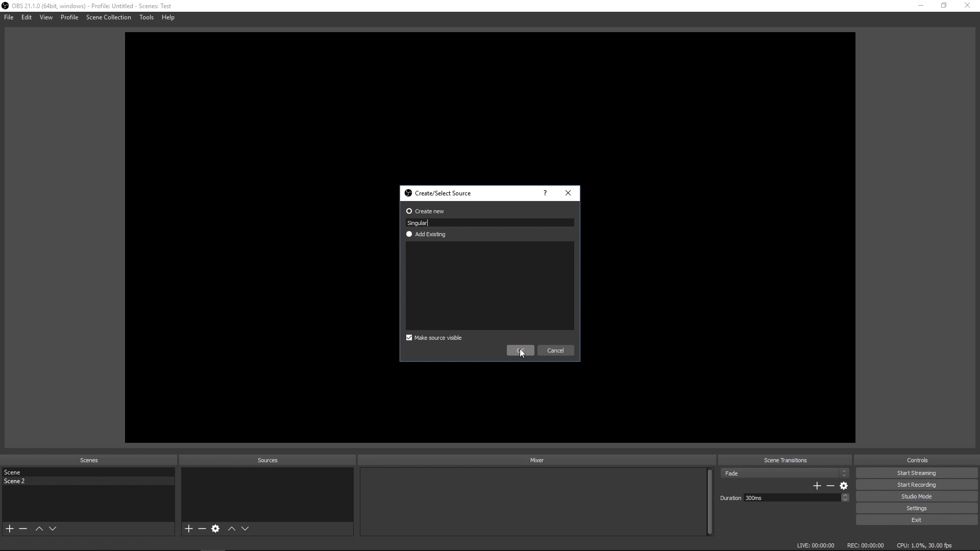Open the Scene Collection menu

point(109,17)
